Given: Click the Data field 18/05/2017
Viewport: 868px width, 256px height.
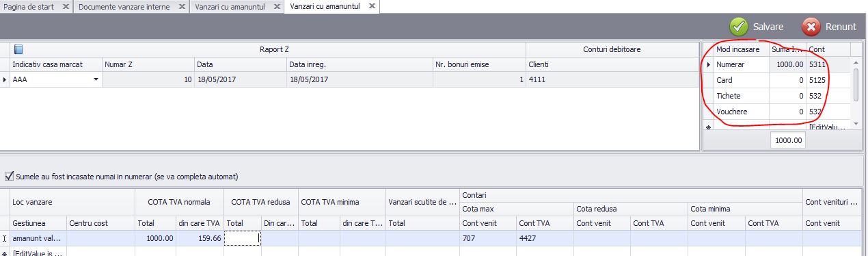Looking at the screenshot, I should click(240, 79).
